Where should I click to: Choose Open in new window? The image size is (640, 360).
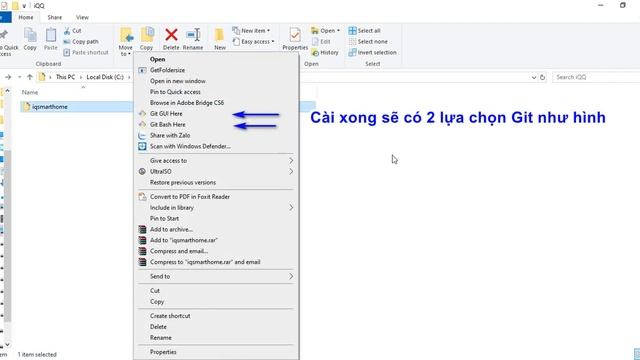[x=217, y=81]
